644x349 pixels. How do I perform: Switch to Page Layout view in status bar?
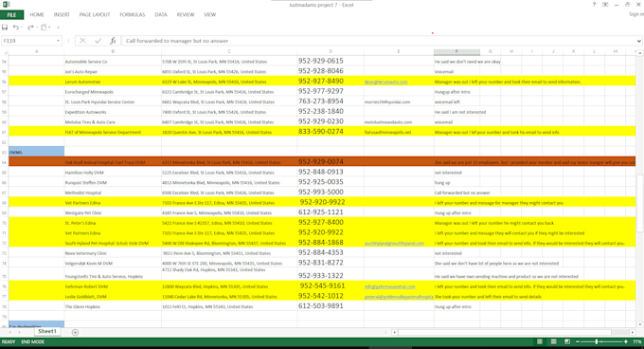[553, 341]
